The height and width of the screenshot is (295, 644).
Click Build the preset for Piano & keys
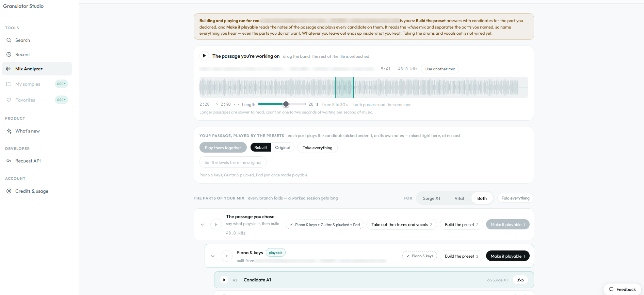click(462, 256)
